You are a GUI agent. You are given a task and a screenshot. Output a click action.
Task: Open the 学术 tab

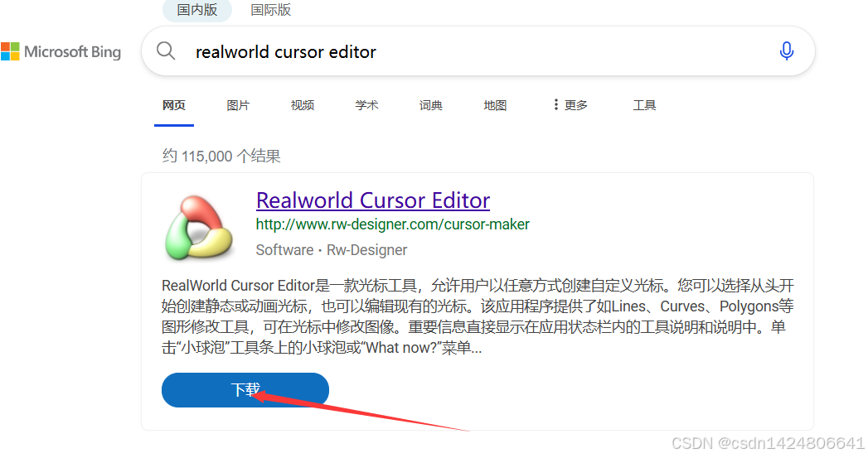click(366, 105)
